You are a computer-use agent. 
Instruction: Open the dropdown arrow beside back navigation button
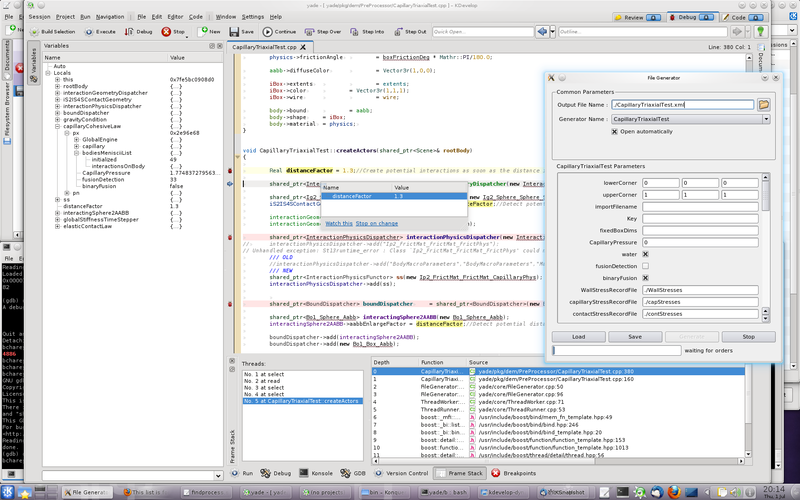point(553,32)
